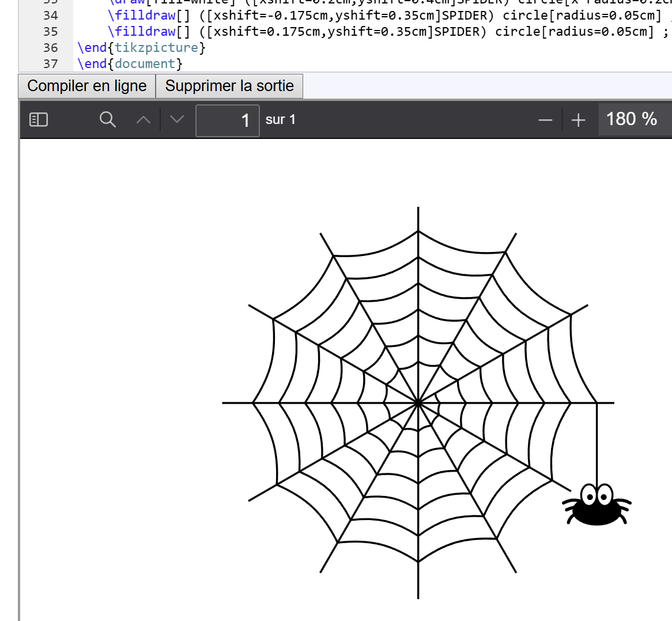
Task: Click the Supprimer la sortie button
Action: click(x=229, y=86)
